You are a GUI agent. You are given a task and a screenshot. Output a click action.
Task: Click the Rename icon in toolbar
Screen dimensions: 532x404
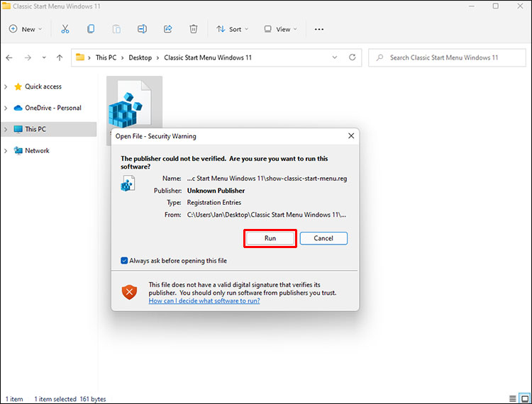tap(142, 29)
